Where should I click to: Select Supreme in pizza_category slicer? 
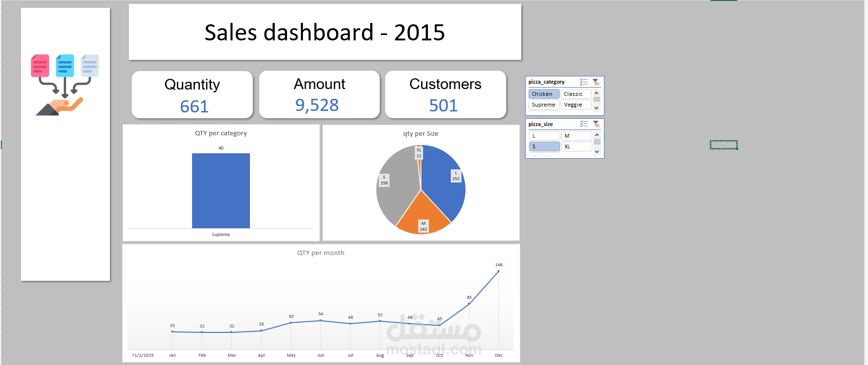pos(544,105)
